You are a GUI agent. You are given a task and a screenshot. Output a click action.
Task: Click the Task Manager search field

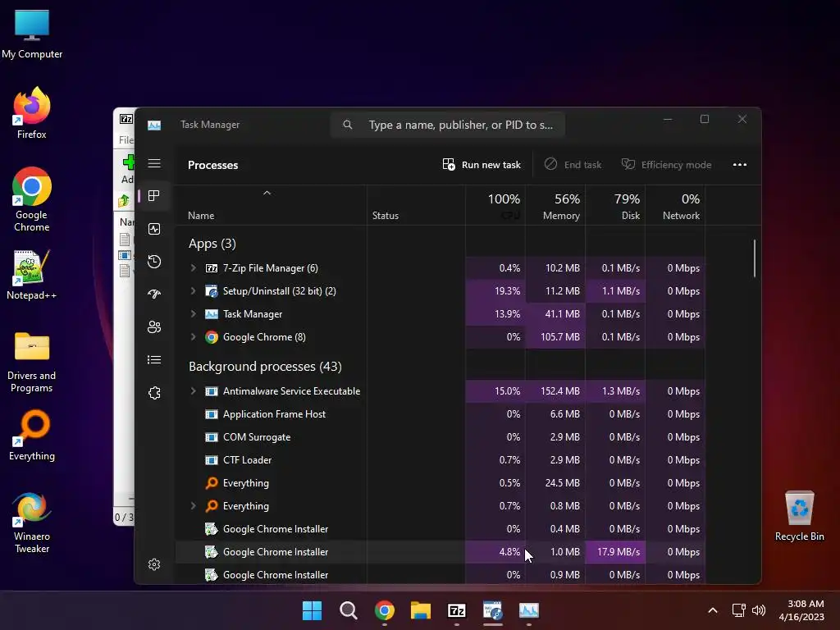(448, 125)
